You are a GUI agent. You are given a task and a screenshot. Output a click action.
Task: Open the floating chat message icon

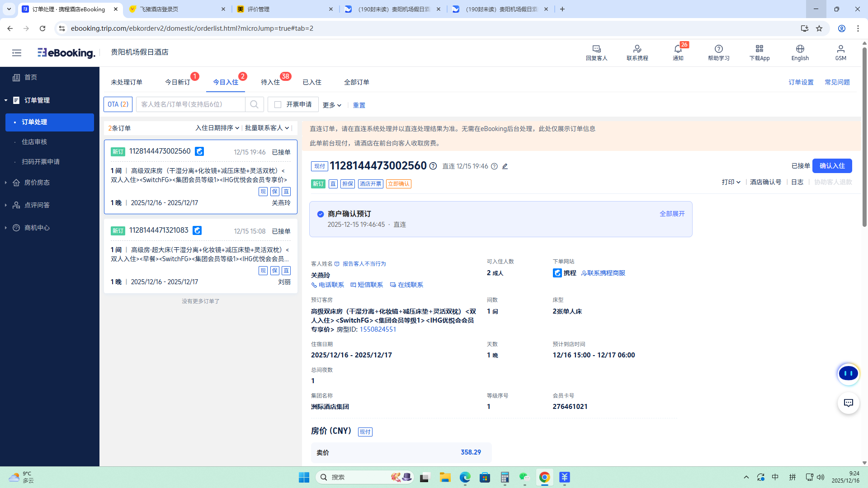(848, 403)
